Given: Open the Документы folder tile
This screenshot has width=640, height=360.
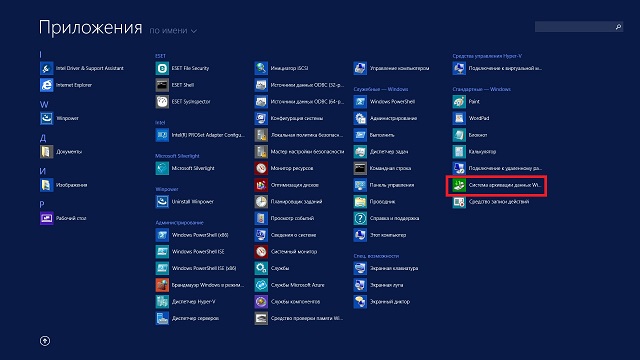Looking at the screenshot, I should [61, 151].
